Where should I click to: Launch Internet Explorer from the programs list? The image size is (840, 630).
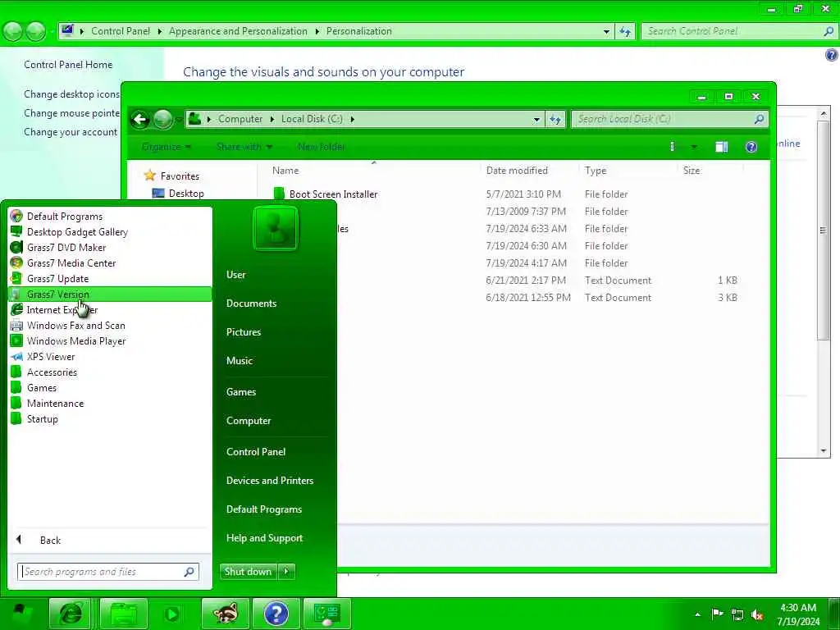click(x=62, y=309)
